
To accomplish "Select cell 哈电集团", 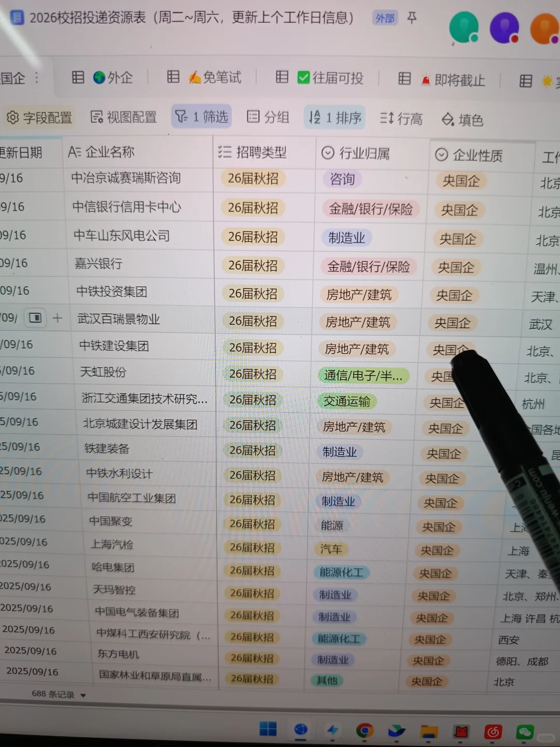I will (x=113, y=567).
